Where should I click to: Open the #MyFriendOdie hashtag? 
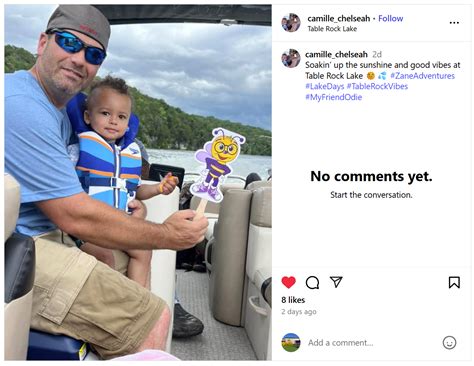pos(333,97)
